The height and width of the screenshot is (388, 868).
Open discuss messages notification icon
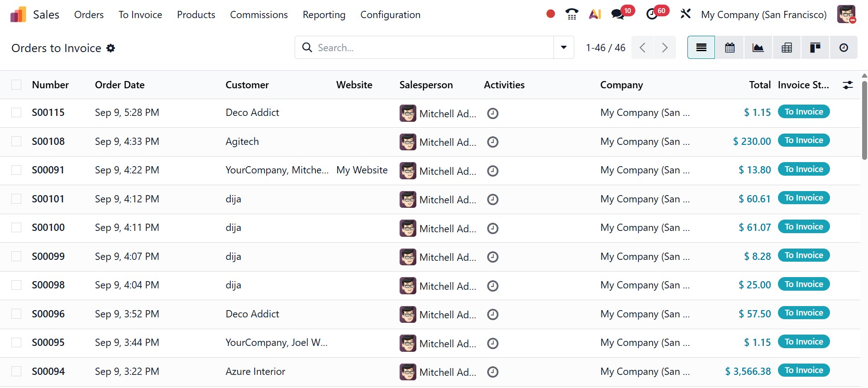tap(618, 14)
